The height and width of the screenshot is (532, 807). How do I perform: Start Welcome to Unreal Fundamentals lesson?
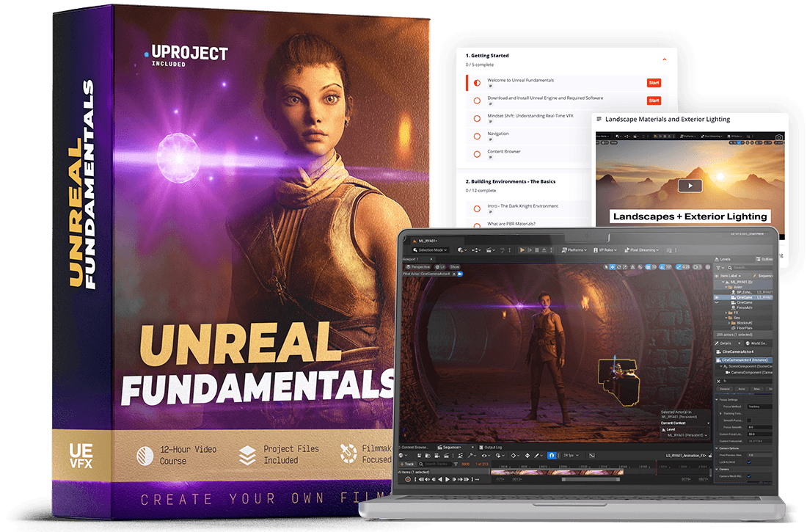click(x=654, y=83)
